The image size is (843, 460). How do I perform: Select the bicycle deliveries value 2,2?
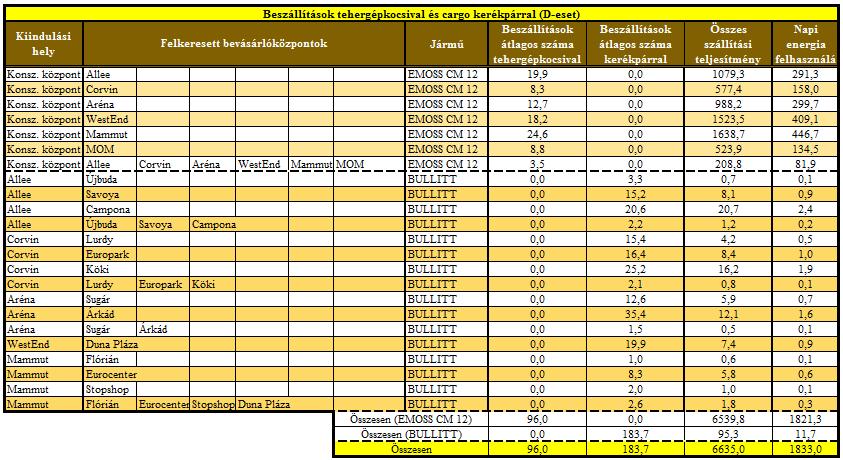click(x=635, y=225)
